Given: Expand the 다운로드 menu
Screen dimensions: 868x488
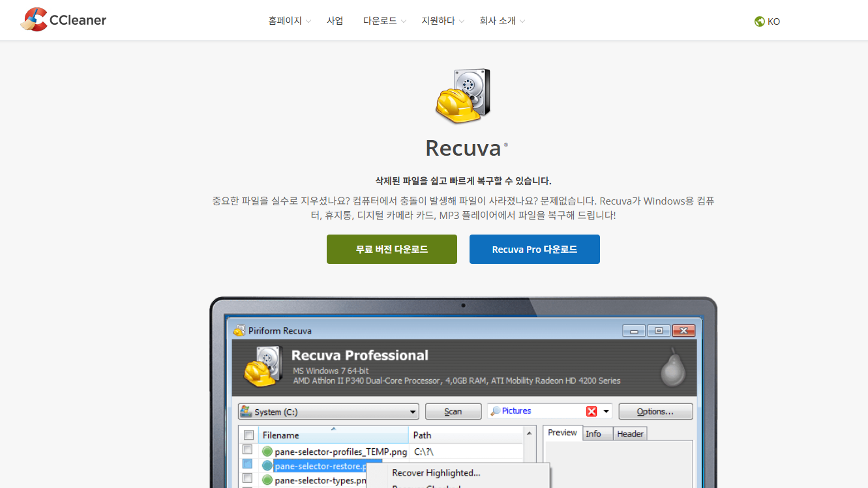Looking at the screenshot, I should [385, 21].
